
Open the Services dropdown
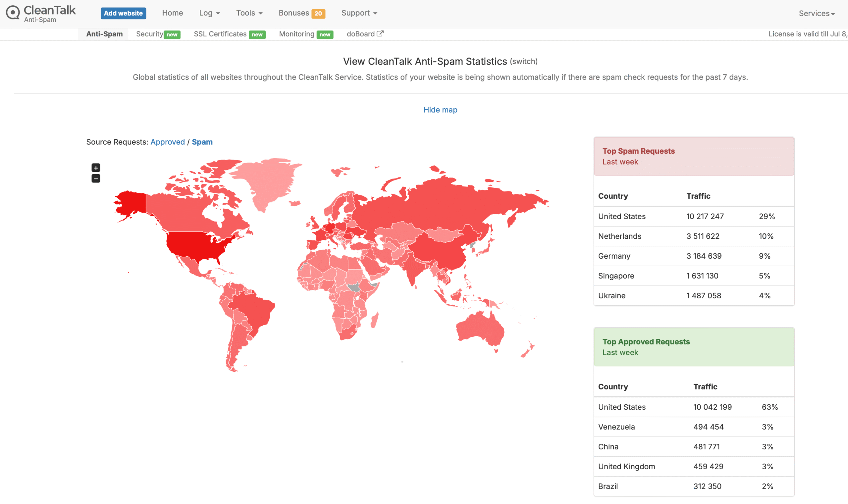(x=817, y=14)
